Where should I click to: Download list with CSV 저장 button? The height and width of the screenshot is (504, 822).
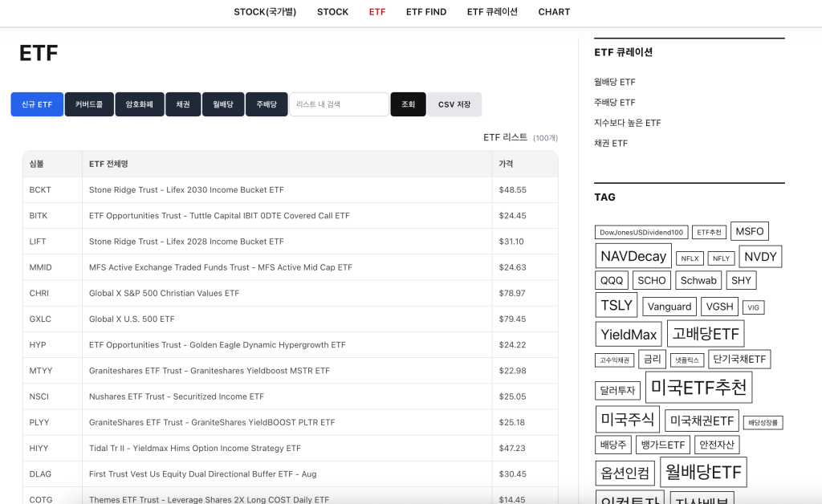coord(454,104)
